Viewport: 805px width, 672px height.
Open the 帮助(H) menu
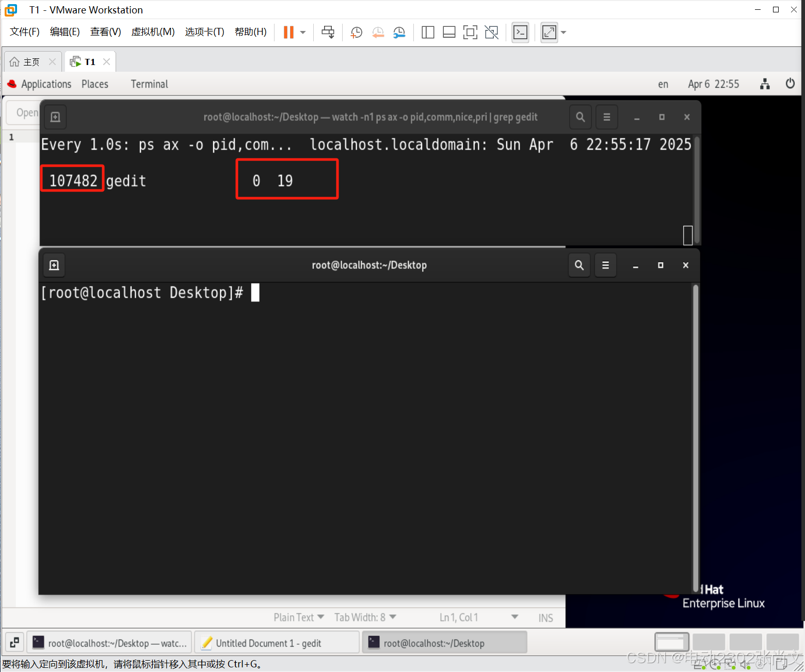pos(251,32)
